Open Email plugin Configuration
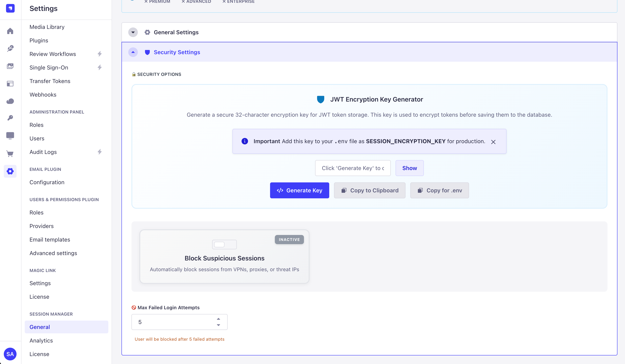 (x=47, y=182)
